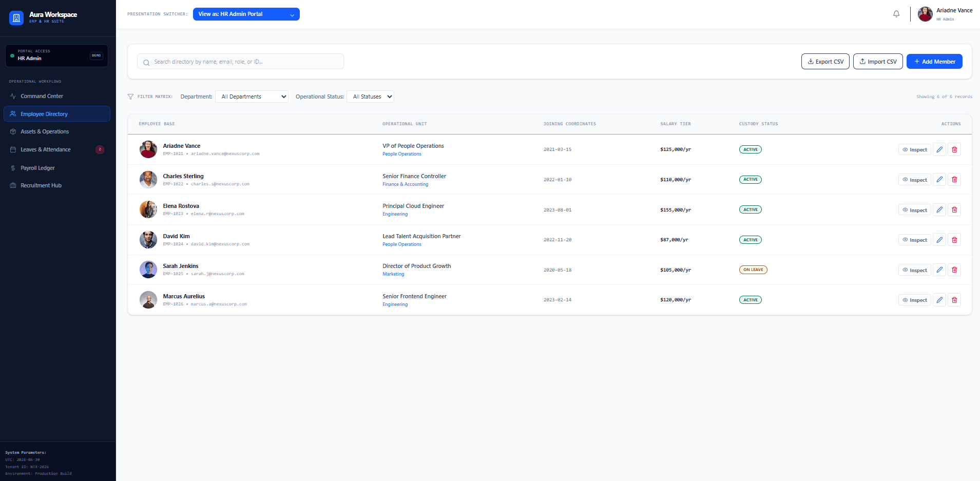Viewport: 980px width, 481px height.
Task: Click Marcus Aurelius's avatar photo
Action: point(148,300)
